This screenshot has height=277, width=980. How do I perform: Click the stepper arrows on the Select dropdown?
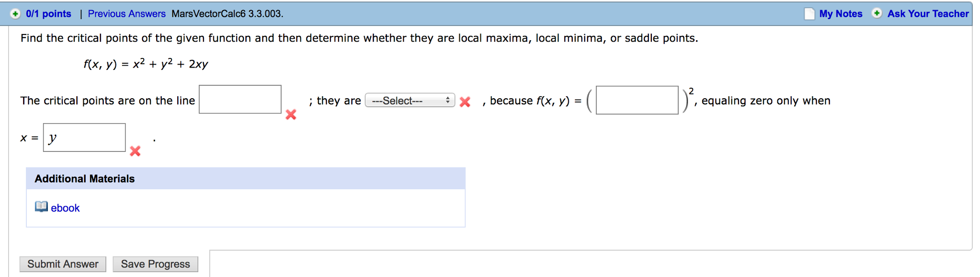448,100
